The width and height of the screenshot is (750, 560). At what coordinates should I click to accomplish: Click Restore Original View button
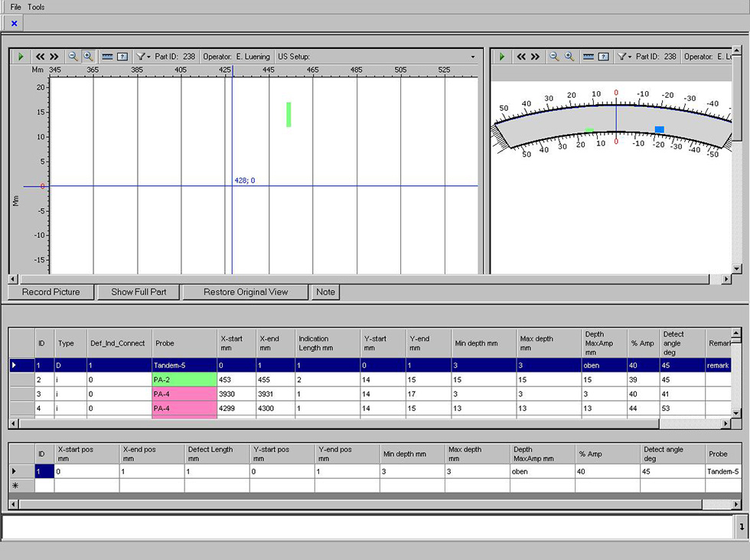coord(246,292)
